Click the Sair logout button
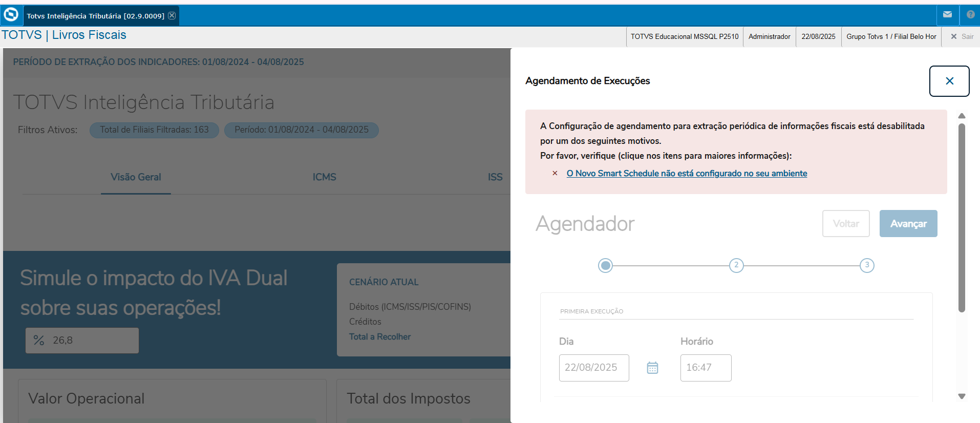Screen dimensions: 980x423 click(962, 36)
